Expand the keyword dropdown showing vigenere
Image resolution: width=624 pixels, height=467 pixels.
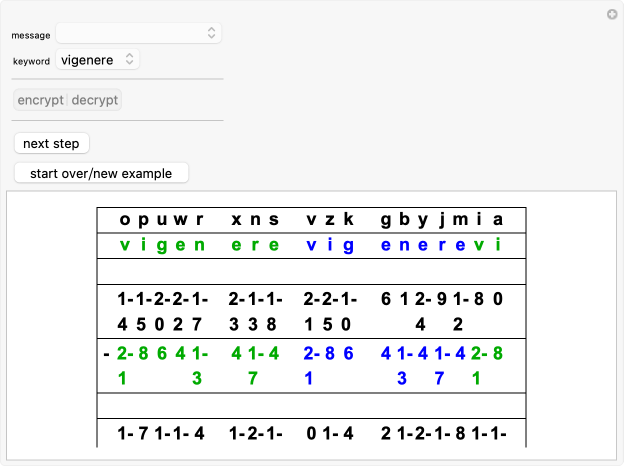97,60
